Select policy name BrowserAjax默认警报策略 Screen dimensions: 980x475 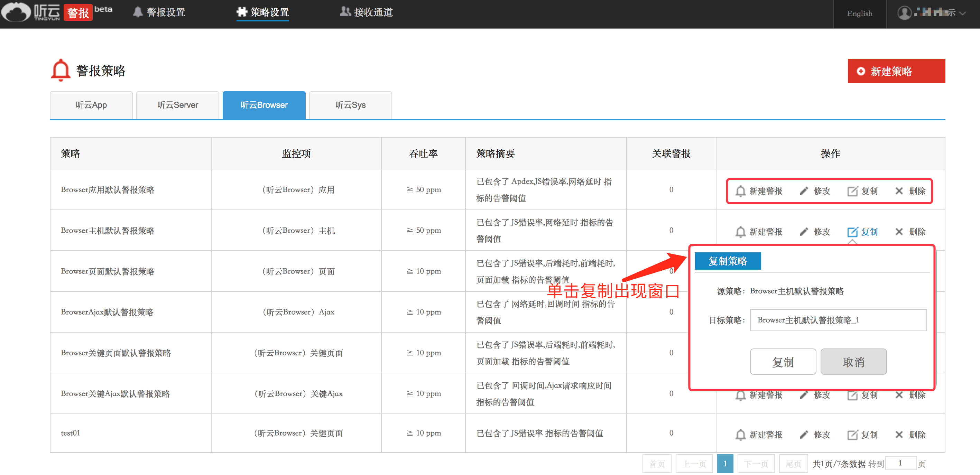pyautogui.click(x=107, y=312)
